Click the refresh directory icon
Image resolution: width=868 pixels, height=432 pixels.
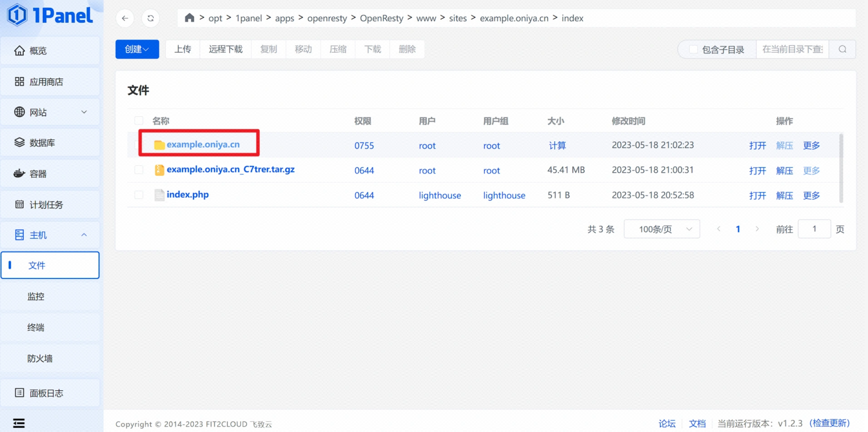click(x=150, y=18)
